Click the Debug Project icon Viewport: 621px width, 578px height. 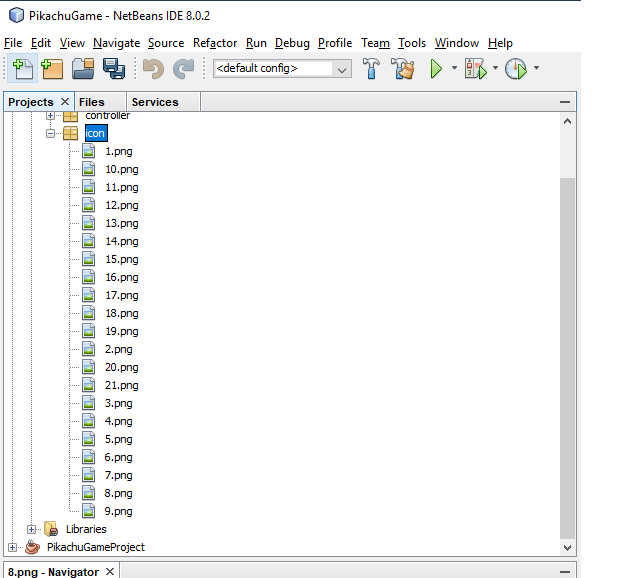(x=475, y=69)
